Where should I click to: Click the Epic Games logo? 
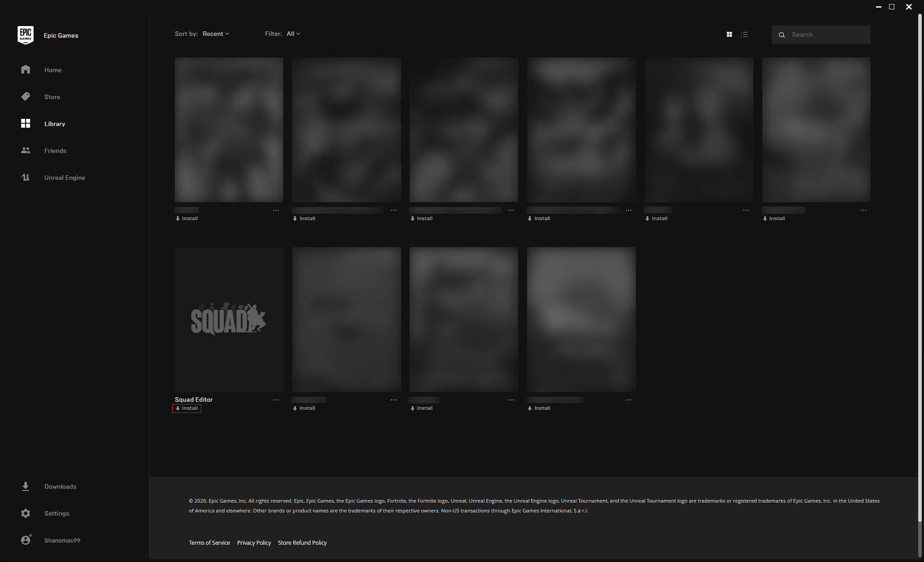[26, 35]
